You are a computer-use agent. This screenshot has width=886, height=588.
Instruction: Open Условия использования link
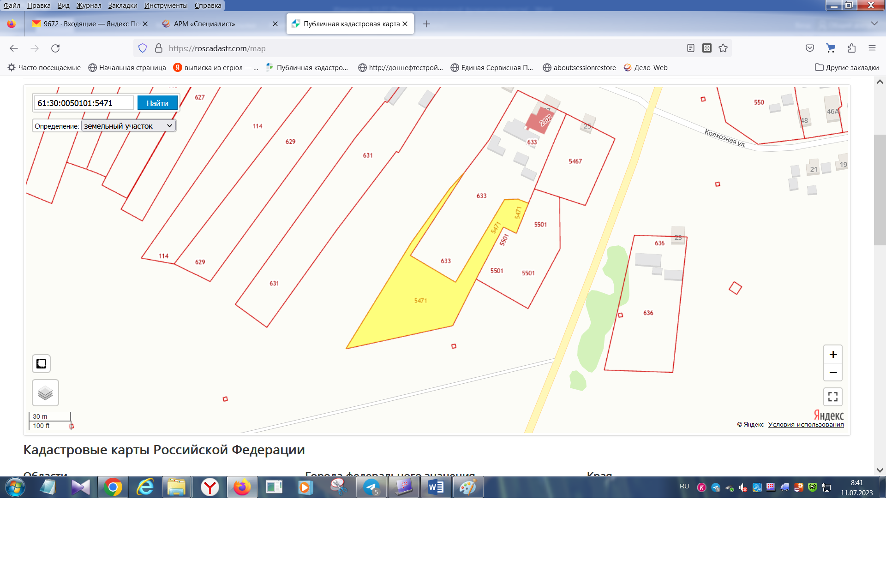click(x=806, y=425)
